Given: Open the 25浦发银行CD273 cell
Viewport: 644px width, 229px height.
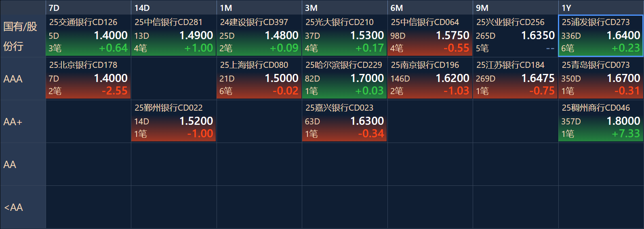Looking at the screenshot, I should pyautogui.click(x=601, y=36).
